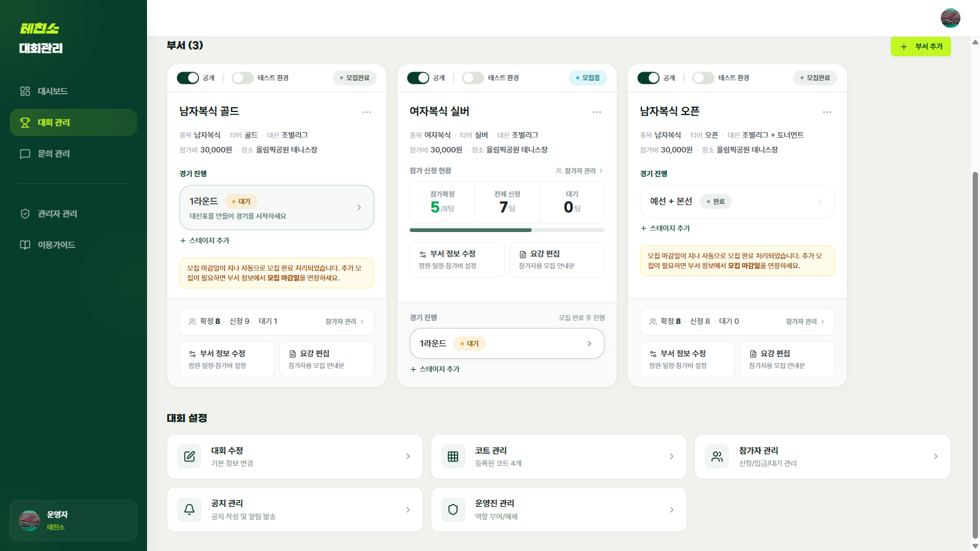Click 요강 편집 in 여자복식 실버 card
Image resolution: width=980 pixels, height=551 pixels.
(x=557, y=260)
